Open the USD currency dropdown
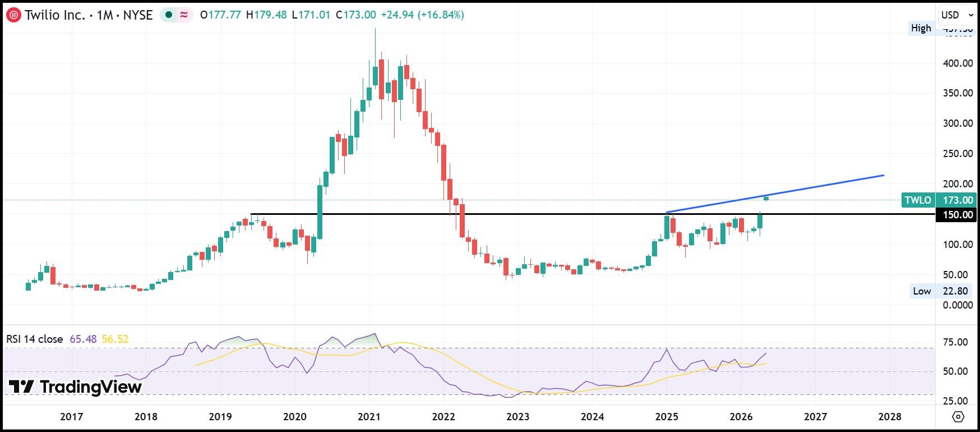 tap(957, 15)
